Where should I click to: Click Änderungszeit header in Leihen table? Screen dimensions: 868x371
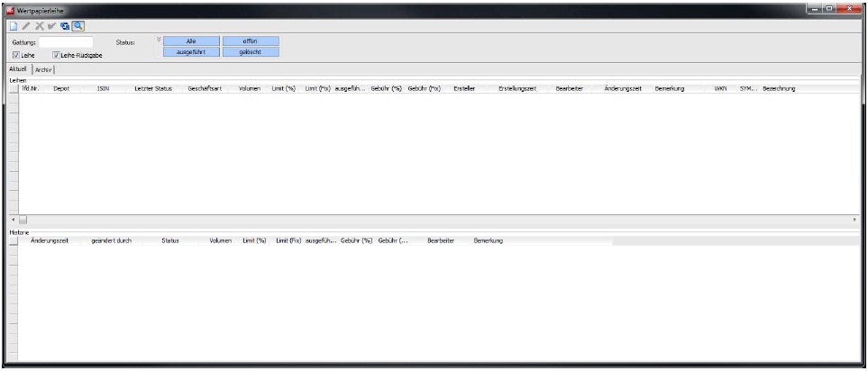pos(623,88)
